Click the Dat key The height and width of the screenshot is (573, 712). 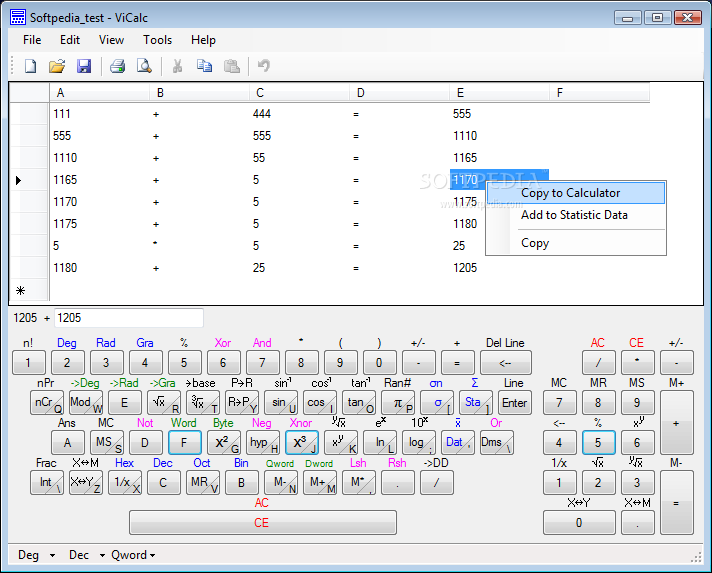(458, 443)
